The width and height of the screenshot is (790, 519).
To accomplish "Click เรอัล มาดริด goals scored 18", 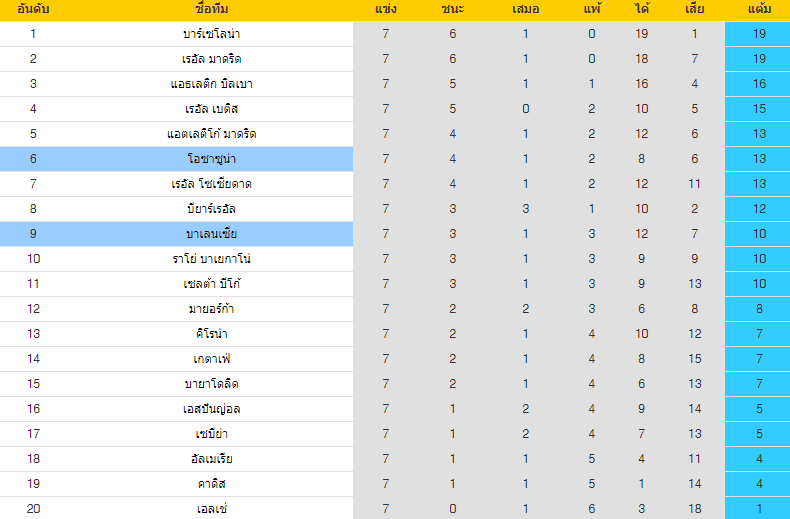I will (641, 59).
